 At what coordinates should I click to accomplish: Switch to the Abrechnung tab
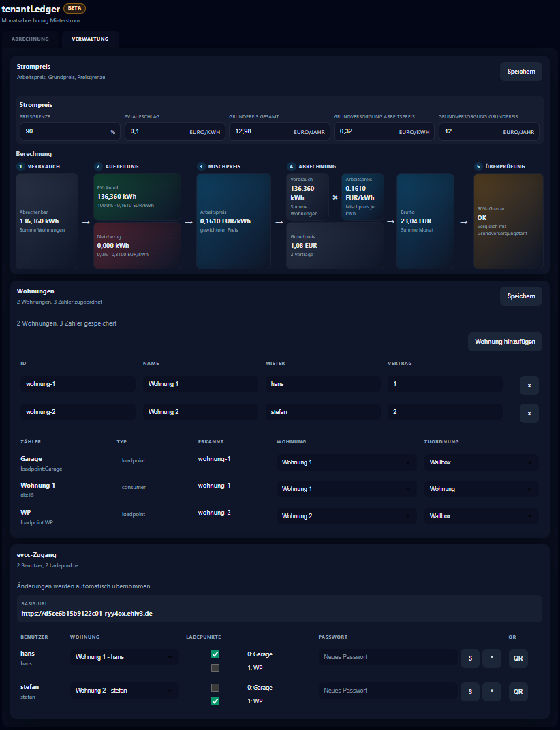coord(30,39)
